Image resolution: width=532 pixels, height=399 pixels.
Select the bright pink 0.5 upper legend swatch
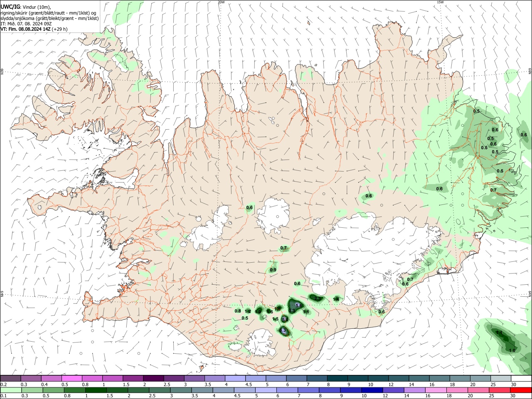pos(71,378)
